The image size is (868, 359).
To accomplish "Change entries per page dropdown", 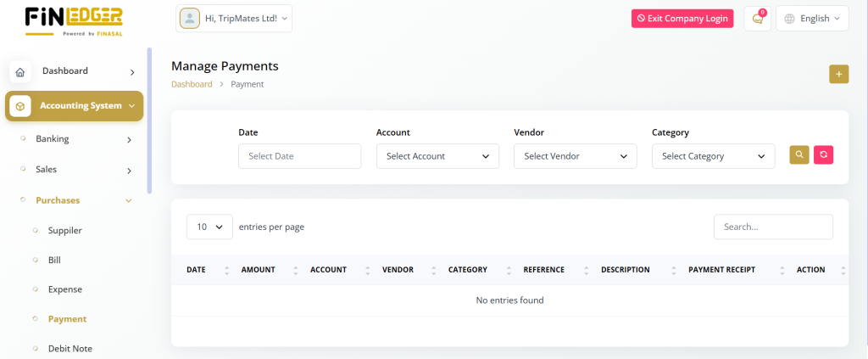I will (x=209, y=227).
